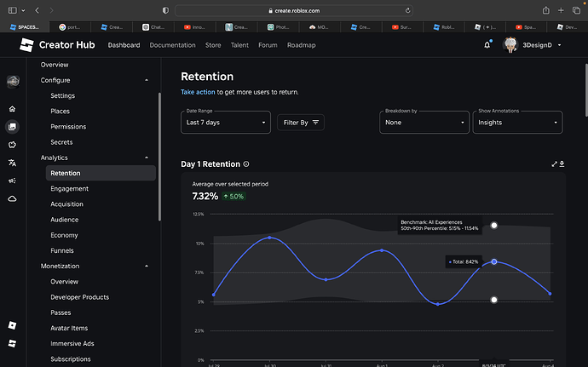588x367 pixels.
Task: Reload the page with refresh icon
Action: pyautogui.click(x=407, y=10)
